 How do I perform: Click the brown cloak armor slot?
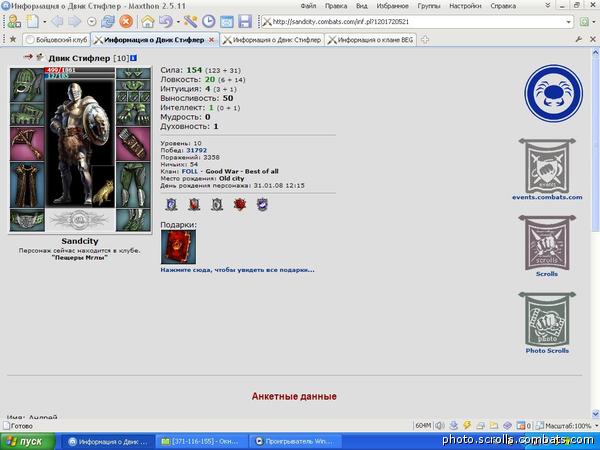click(x=27, y=185)
